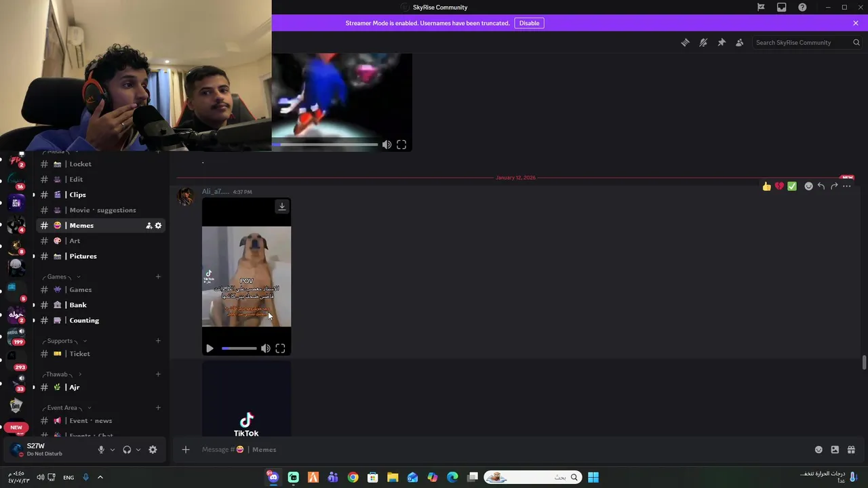Open microphone input options dropdown arrow
Screen dimensions: 868x488
point(112,449)
